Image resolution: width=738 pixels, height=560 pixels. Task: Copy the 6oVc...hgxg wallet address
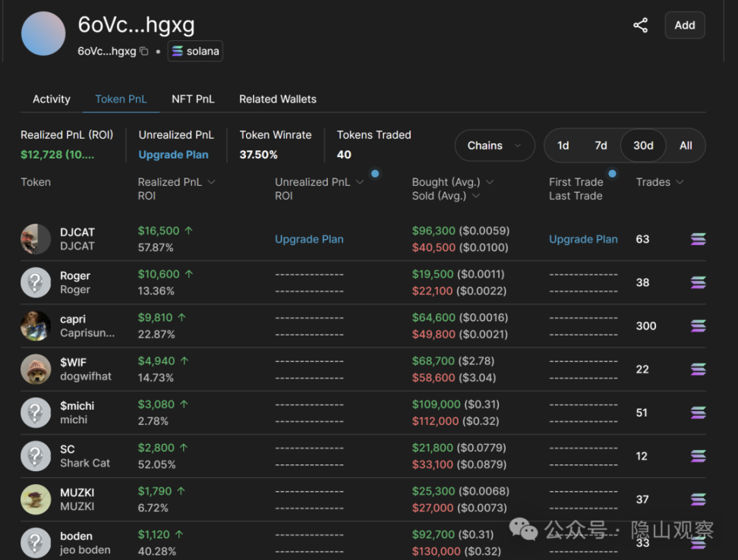click(x=144, y=52)
